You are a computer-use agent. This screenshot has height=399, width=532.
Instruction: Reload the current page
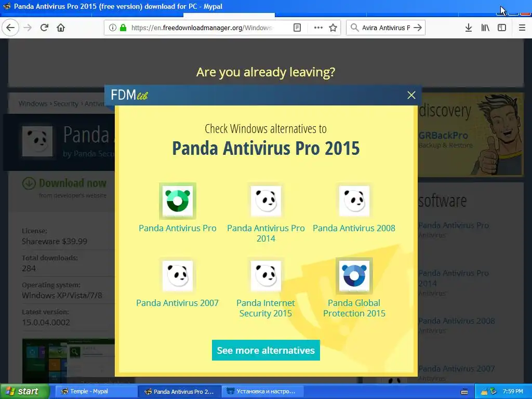point(44,28)
